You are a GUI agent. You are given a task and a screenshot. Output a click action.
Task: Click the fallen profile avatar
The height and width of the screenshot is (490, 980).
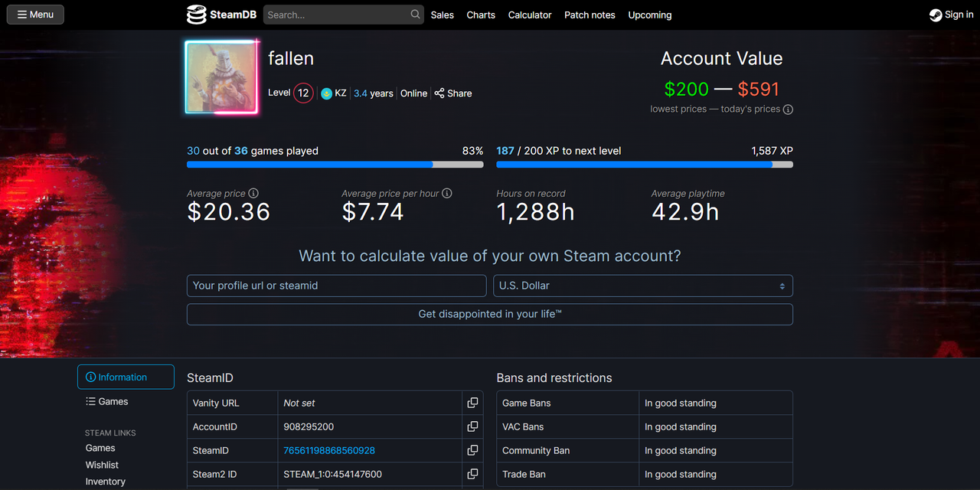pos(221,77)
